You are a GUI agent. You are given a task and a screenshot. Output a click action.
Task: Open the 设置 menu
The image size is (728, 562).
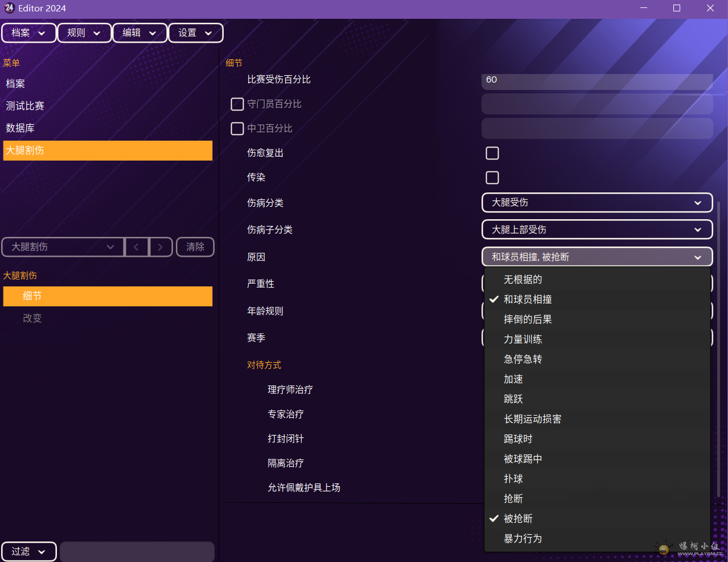click(x=195, y=33)
